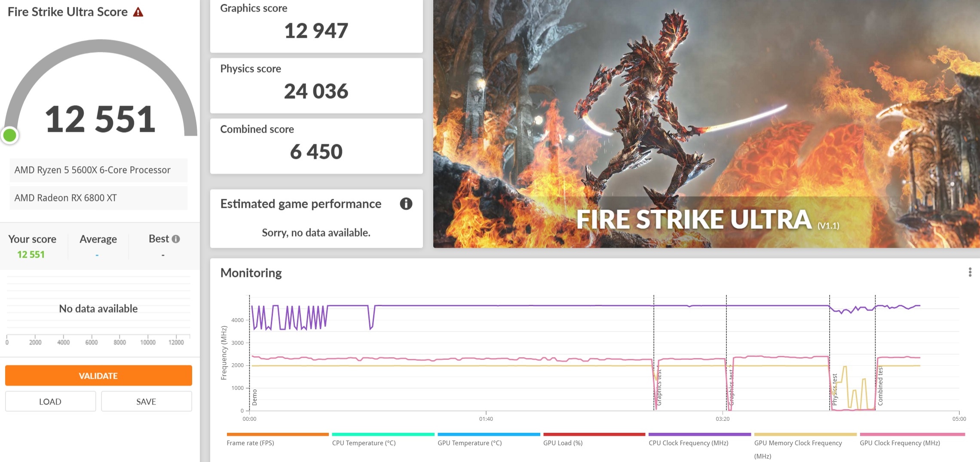Open the info icon for Estimated game performance
980x462 pixels.
(406, 204)
